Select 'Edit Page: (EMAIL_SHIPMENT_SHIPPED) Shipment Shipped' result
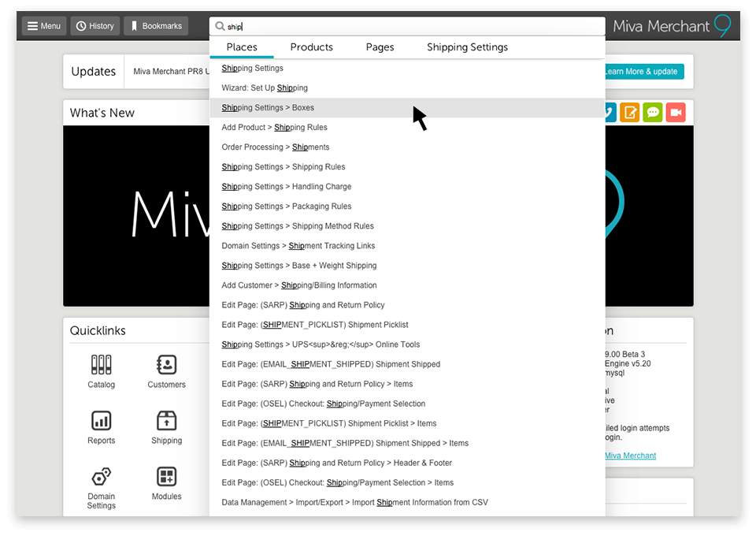This screenshot has height=536, width=756. coord(407,365)
